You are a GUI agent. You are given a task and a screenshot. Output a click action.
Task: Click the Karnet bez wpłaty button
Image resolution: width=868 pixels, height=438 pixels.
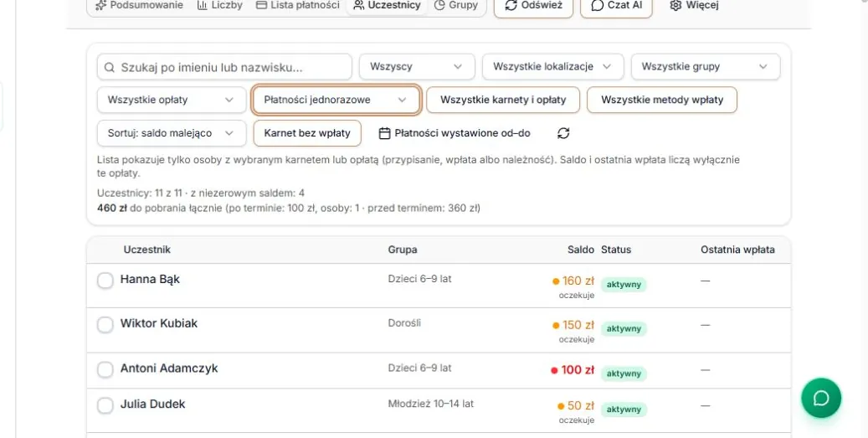point(307,133)
